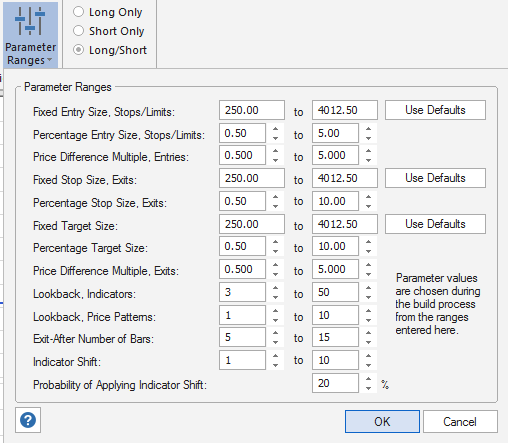Click Fixed Target Size maximum field
Image resolution: width=508 pixels, height=443 pixels.
click(345, 224)
